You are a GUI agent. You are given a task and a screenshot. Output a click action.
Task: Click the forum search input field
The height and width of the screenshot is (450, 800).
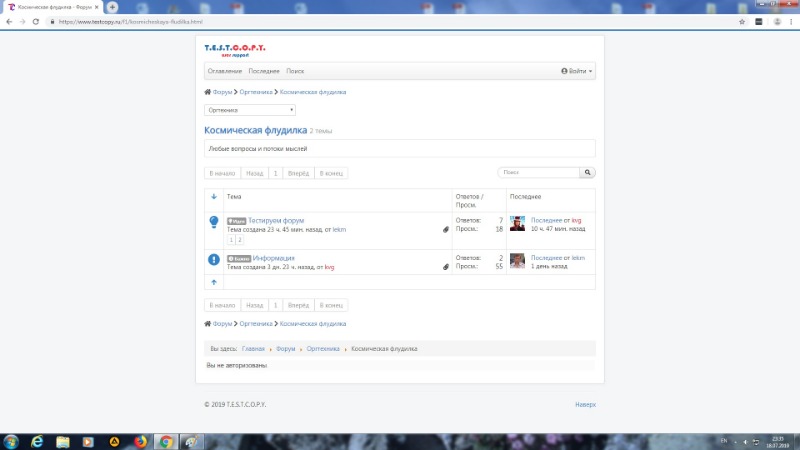point(538,172)
